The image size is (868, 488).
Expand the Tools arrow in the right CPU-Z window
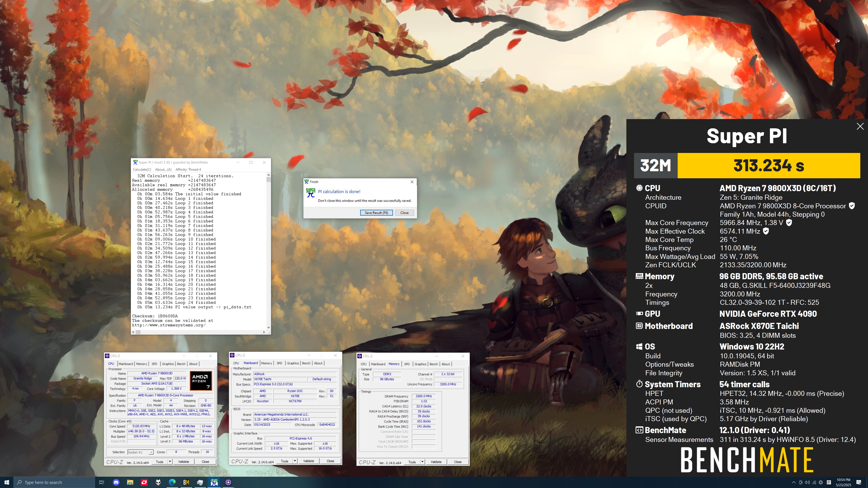422,462
